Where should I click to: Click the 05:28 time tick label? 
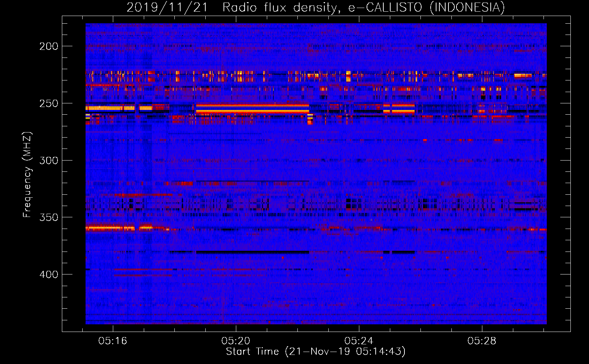tap(482, 341)
